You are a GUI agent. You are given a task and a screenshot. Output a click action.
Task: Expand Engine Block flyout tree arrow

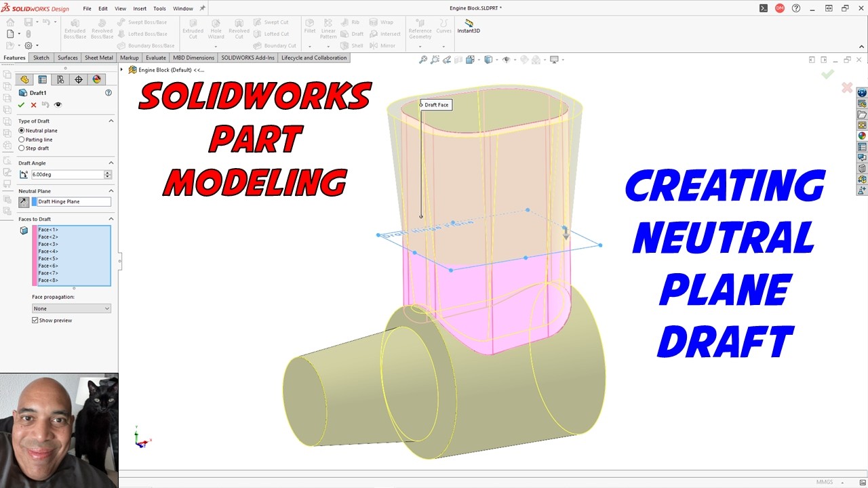122,70
